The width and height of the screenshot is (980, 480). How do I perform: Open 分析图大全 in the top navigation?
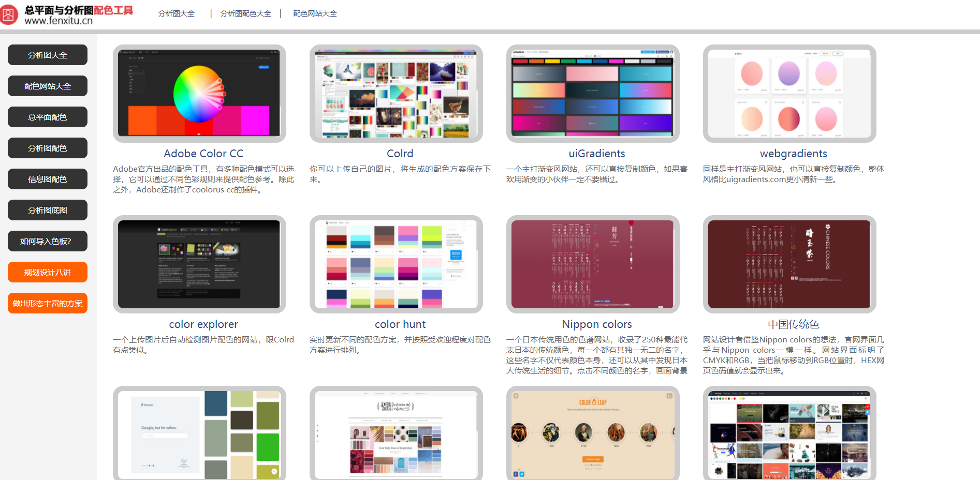point(177,13)
